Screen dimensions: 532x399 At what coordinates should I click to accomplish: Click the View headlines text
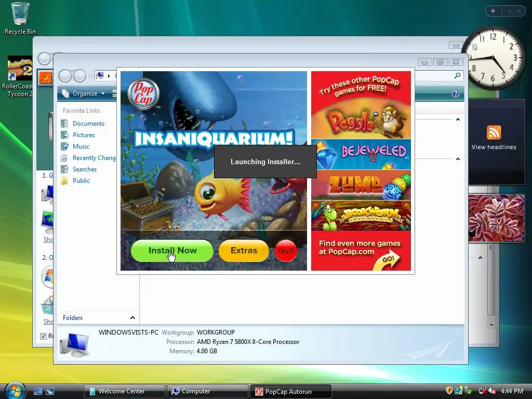494,147
